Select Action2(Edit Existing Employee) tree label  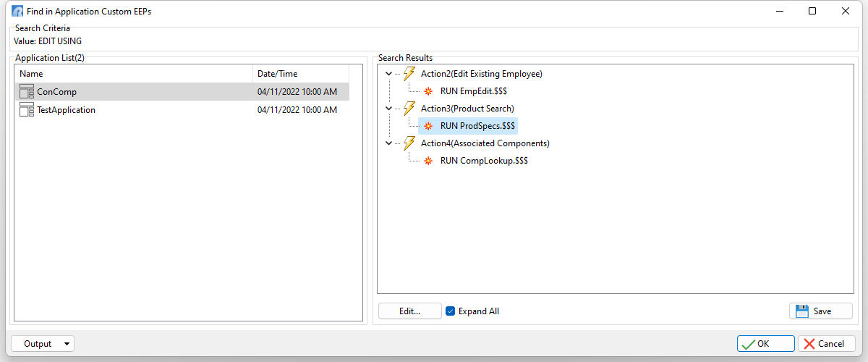click(481, 74)
